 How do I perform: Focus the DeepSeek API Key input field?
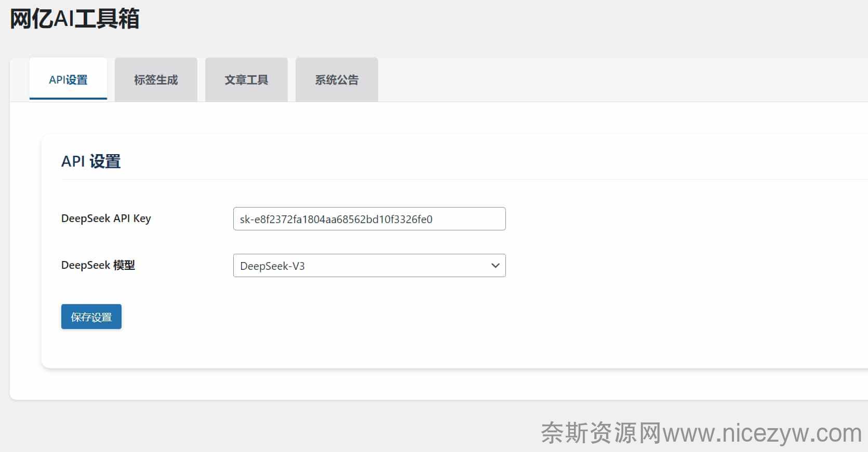point(369,219)
